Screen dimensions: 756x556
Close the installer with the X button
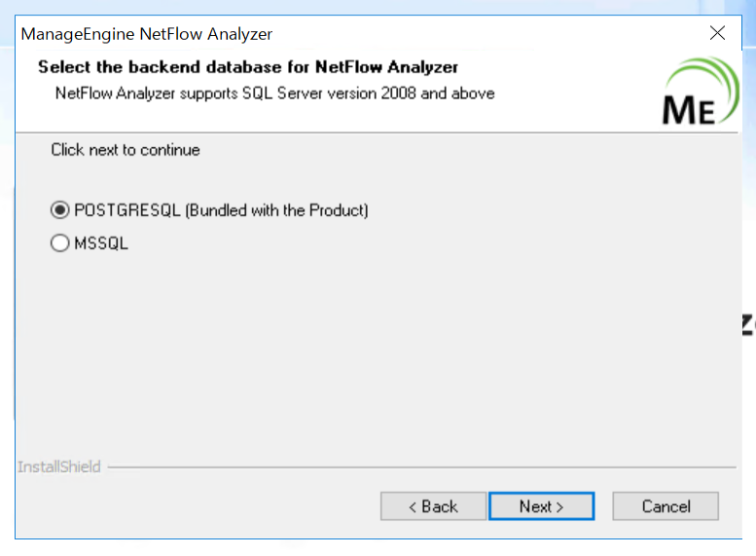pyautogui.click(x=718, y=33)
